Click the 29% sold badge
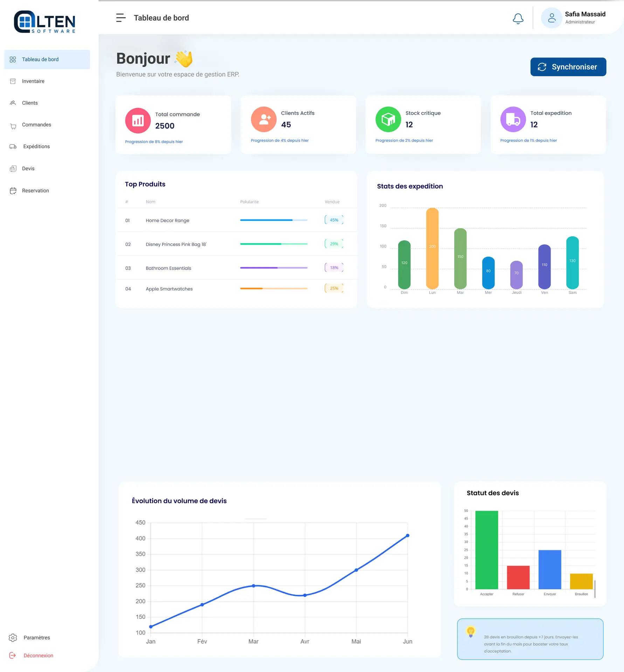 pyautogui.click(x=334, y=244)
